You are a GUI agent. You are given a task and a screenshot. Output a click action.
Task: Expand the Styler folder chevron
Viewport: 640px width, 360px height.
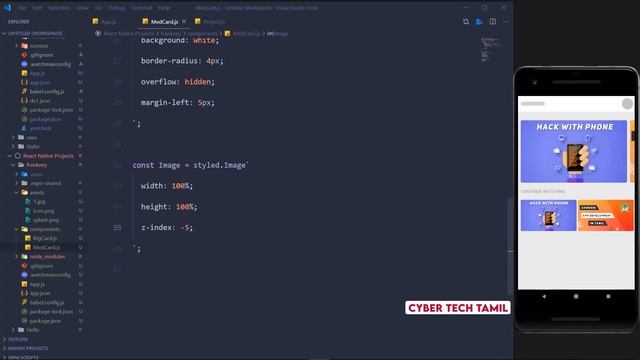click(13, 146)
